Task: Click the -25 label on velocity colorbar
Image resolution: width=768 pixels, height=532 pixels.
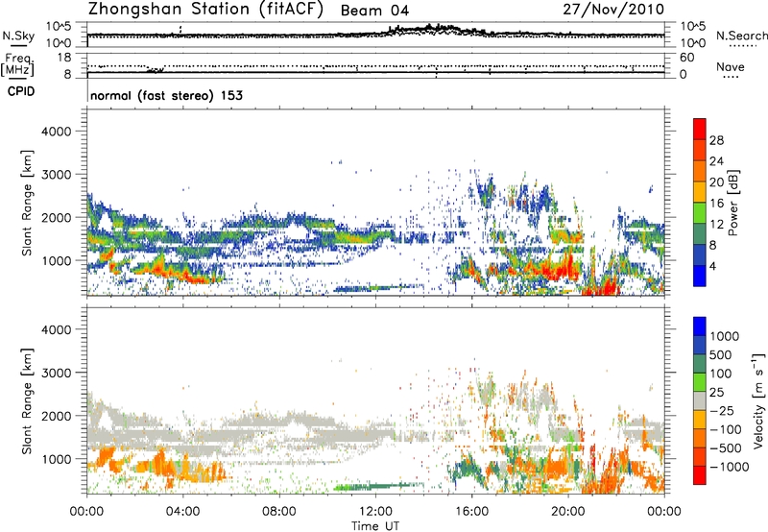Action: coord(722,411)
